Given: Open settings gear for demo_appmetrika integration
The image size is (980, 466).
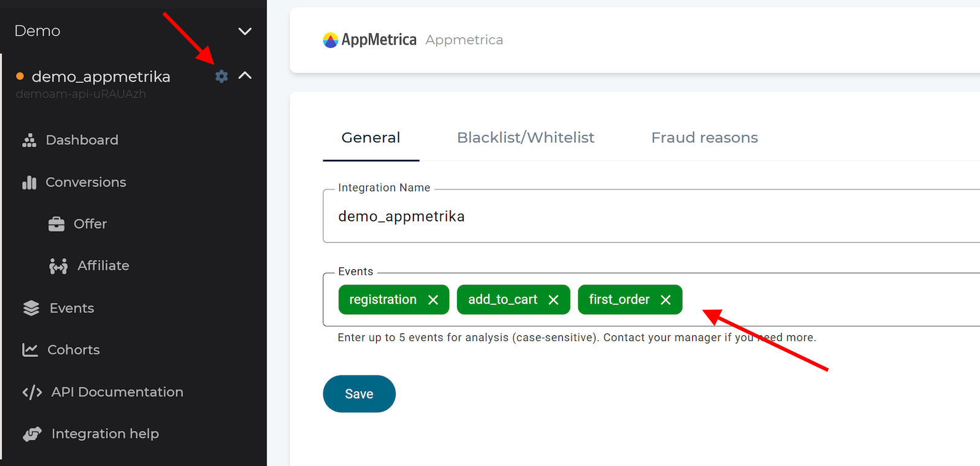Looking at the screenshot, I should click(x=222, y=76).
